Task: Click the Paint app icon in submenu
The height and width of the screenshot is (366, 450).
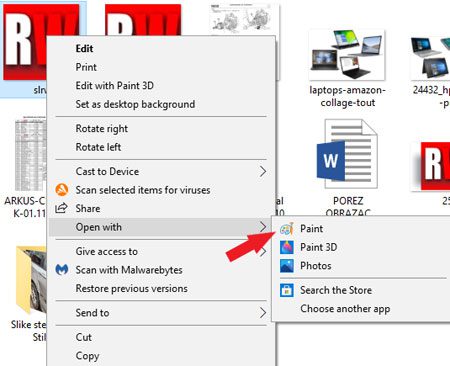Action: click(286, 229)
